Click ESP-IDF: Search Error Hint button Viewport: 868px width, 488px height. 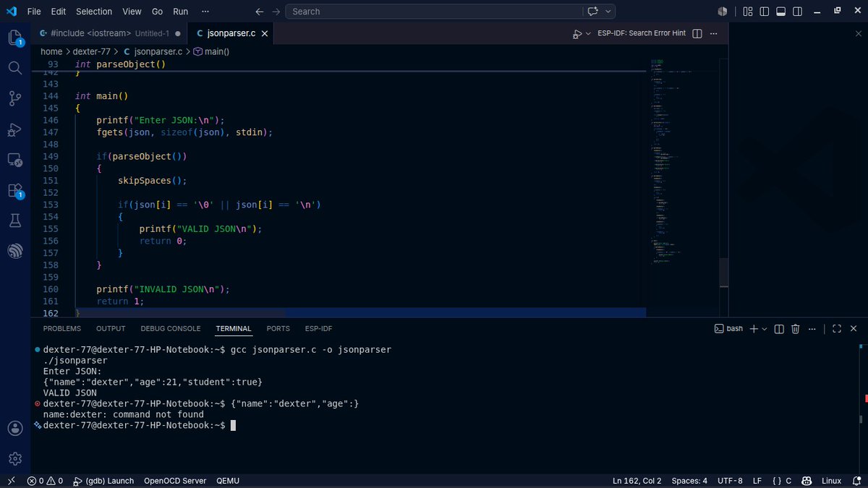coord(642,33)
